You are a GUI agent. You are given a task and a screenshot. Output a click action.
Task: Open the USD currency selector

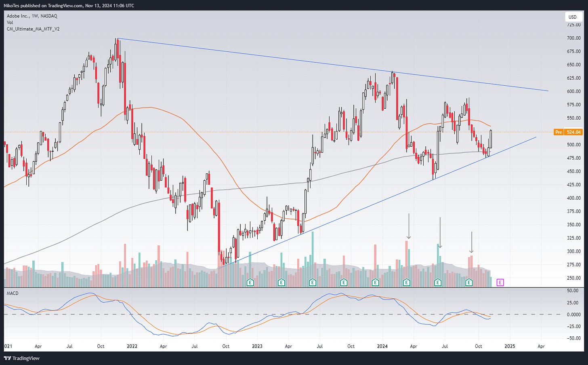point(573,17)
